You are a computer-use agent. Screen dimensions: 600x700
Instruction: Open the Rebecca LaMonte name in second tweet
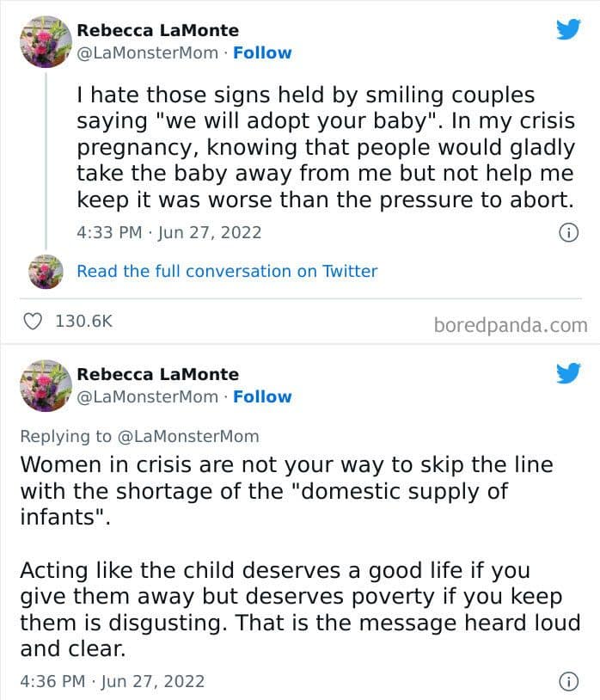(158, 374)
